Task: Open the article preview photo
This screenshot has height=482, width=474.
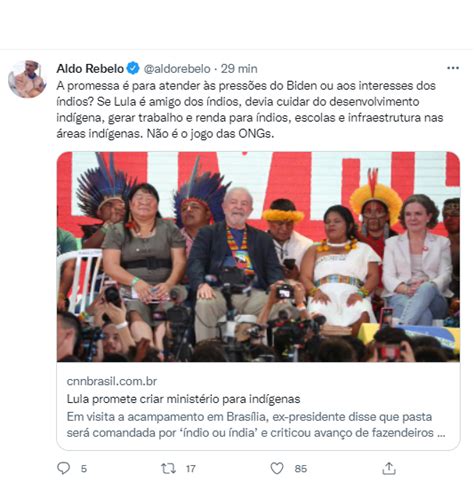Action: 258,257
